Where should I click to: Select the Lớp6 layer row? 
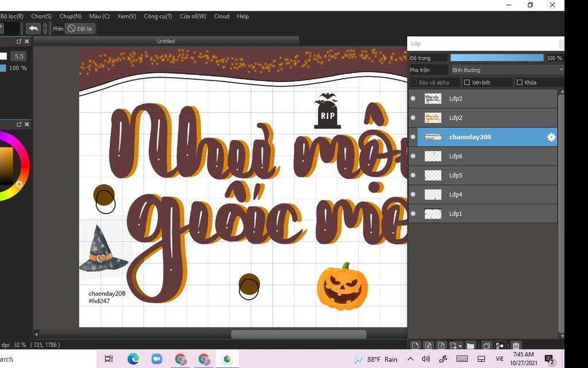482,156
